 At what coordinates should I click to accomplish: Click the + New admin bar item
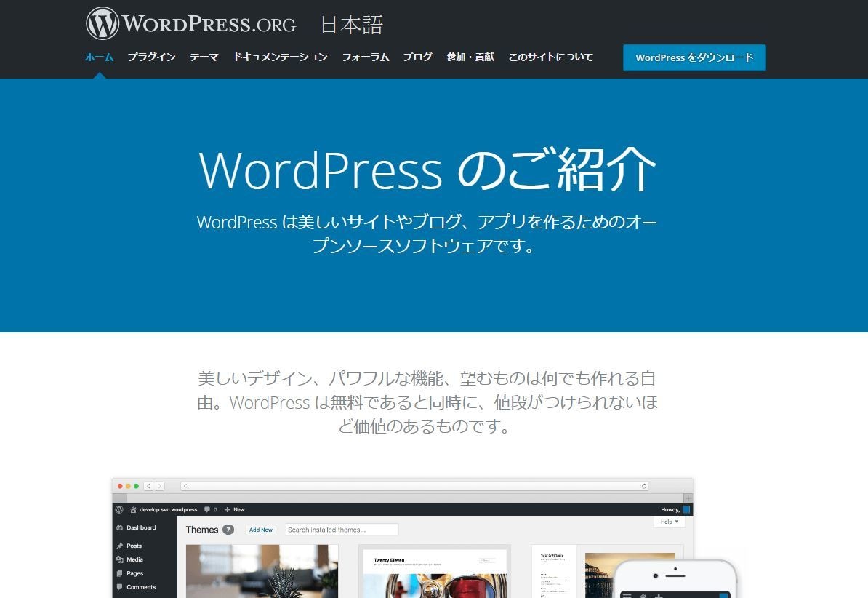[234, 509]
